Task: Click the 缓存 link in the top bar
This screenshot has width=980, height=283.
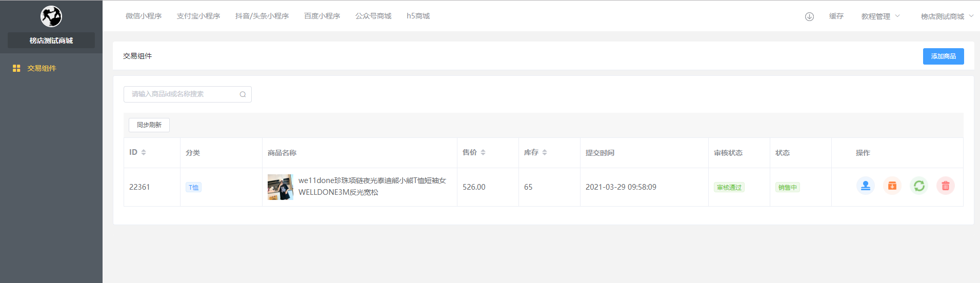Action: point(836,16)
